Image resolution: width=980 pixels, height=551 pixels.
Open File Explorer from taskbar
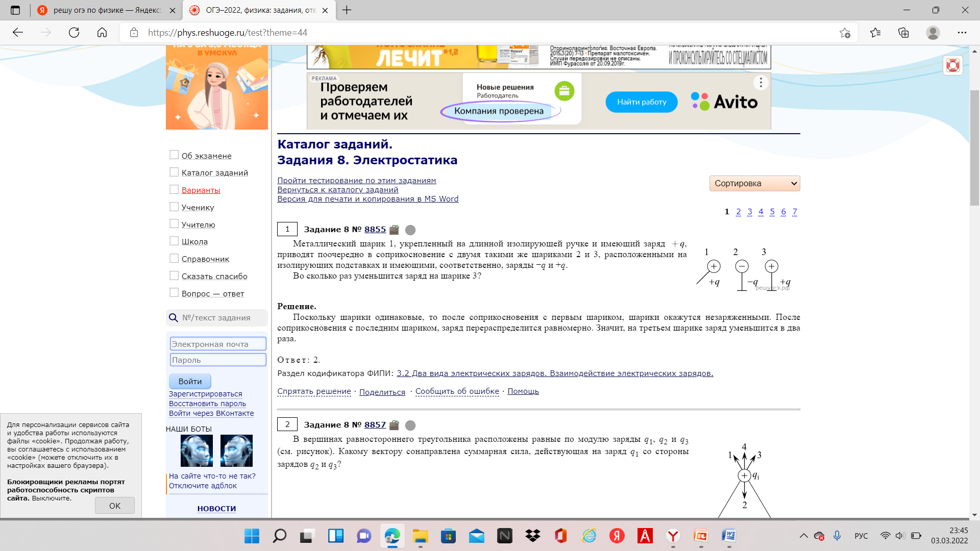coord(420,536)
